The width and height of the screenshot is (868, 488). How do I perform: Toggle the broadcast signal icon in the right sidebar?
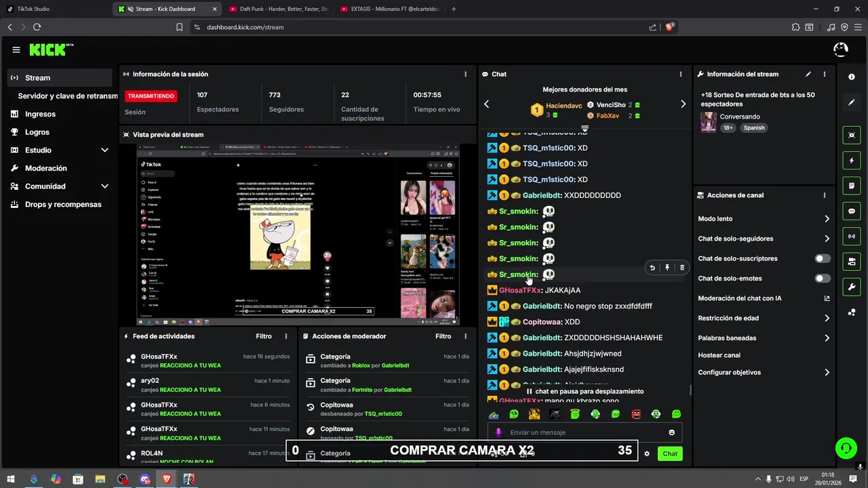point(852,236)
